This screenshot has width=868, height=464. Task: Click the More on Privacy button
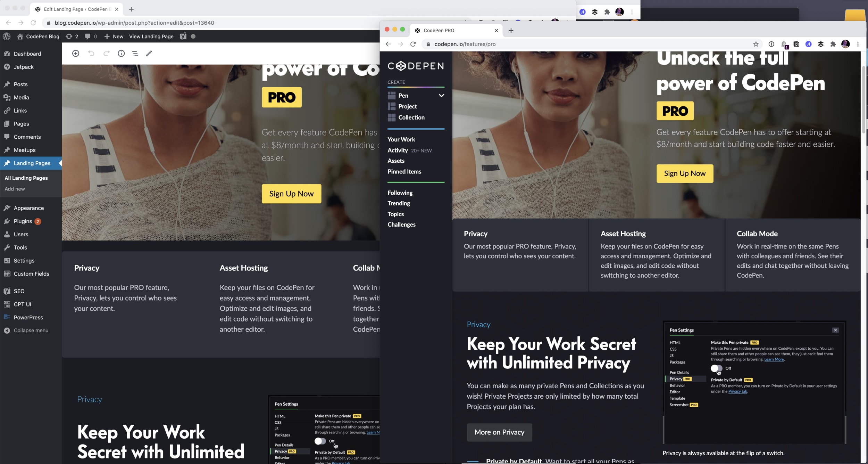(x=499, y=432)
